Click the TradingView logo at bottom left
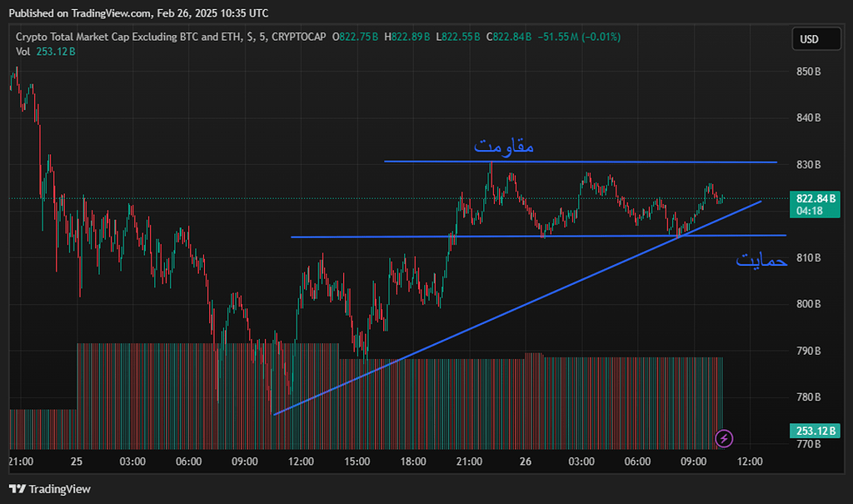853x504 pixels. 50,489
